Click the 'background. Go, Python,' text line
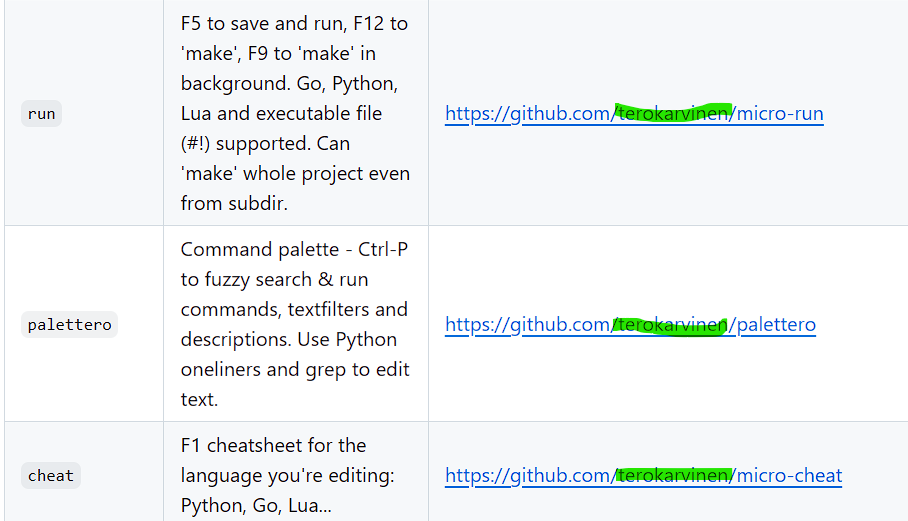The height and width of the screenshot is (521, 908). (x=289, y=84)
